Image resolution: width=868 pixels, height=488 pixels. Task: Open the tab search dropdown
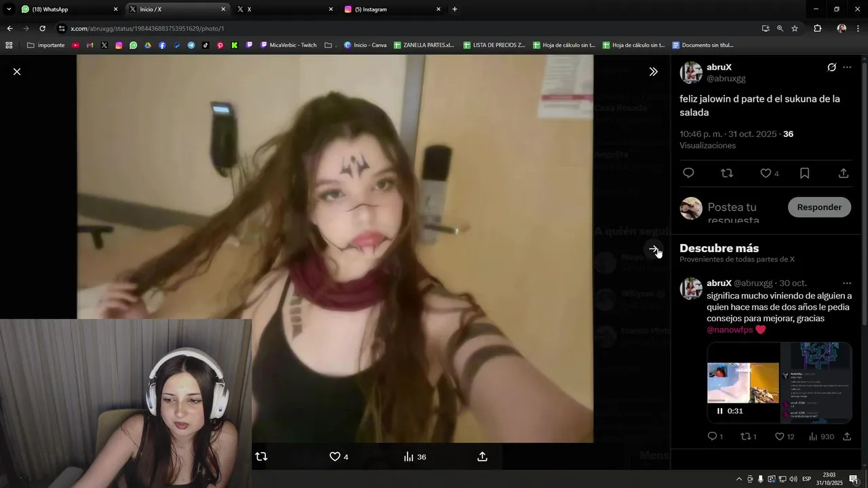coord(9,9)
